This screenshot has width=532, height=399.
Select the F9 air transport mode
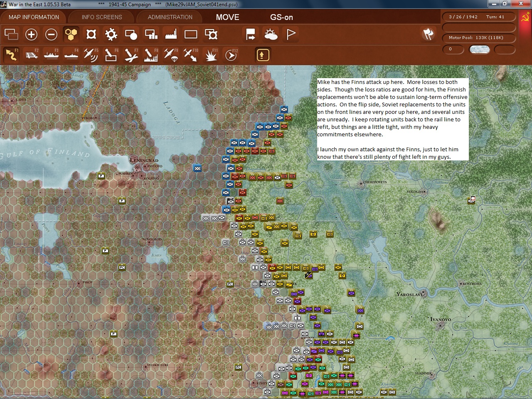click(171, 54)
